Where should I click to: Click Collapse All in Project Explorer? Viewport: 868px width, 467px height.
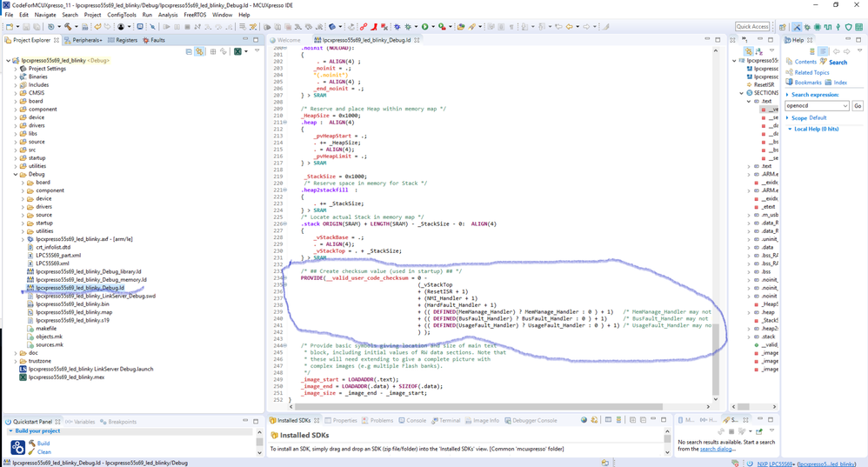(x=189, y=51)
